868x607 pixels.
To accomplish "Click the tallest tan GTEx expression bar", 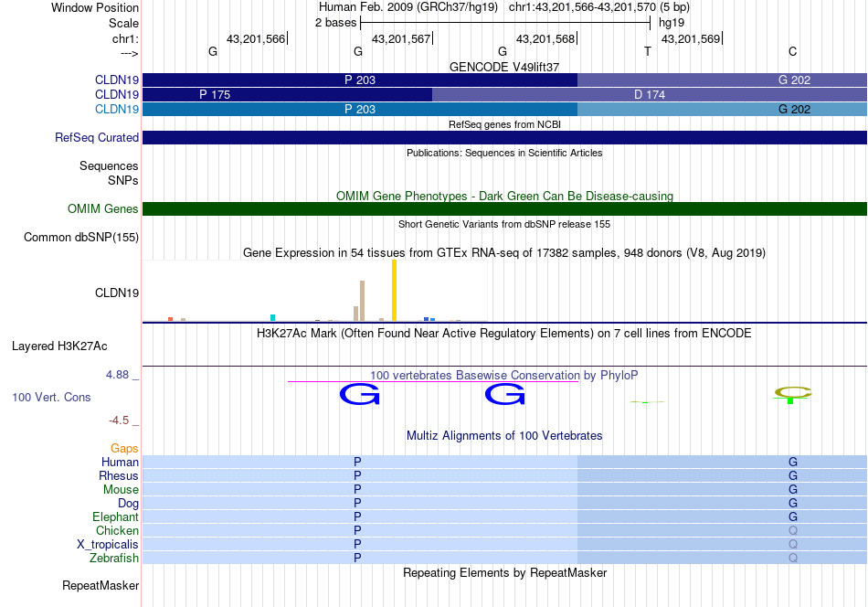I will pyautogui.click(x=362, y=301).
